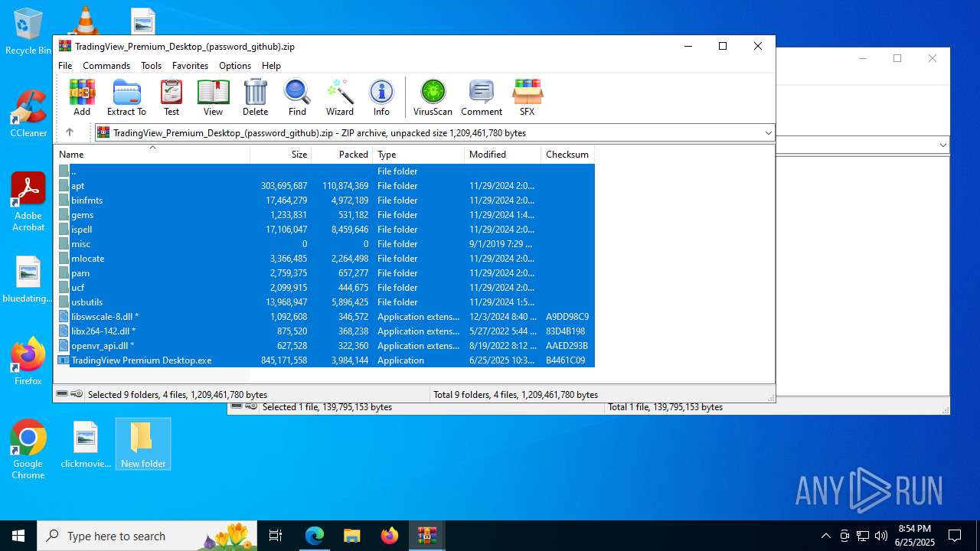Click the Extract To toolbar icon
Image resolution: width=980 pixels, height=551 pixels.
coord(126,97)
